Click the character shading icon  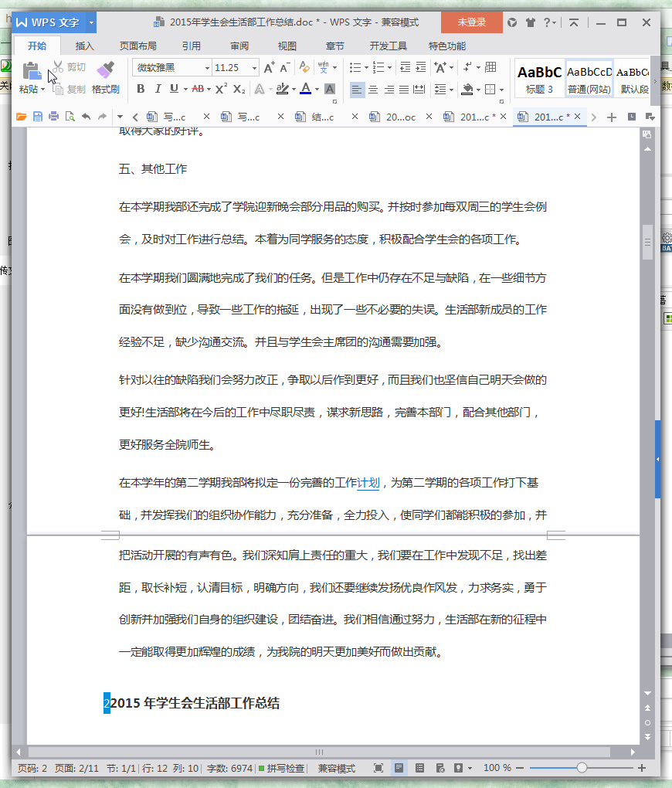(x=330, y=89)
